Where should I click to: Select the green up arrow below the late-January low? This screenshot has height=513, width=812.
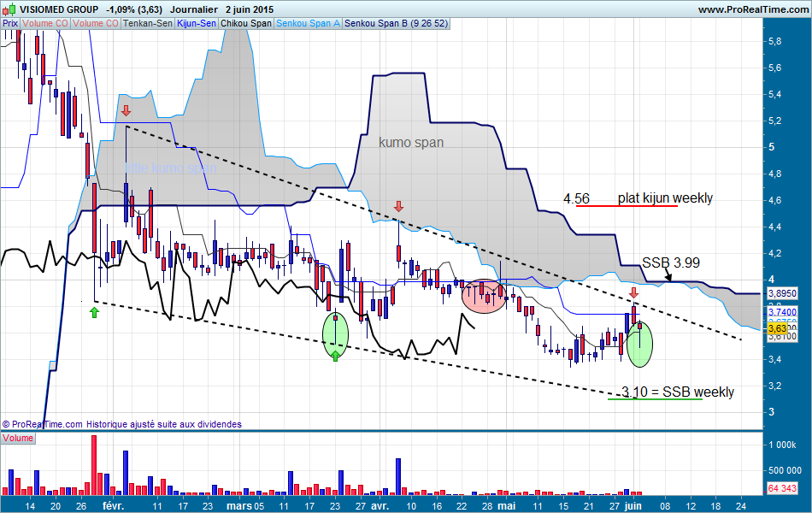[x=93, y=312]
